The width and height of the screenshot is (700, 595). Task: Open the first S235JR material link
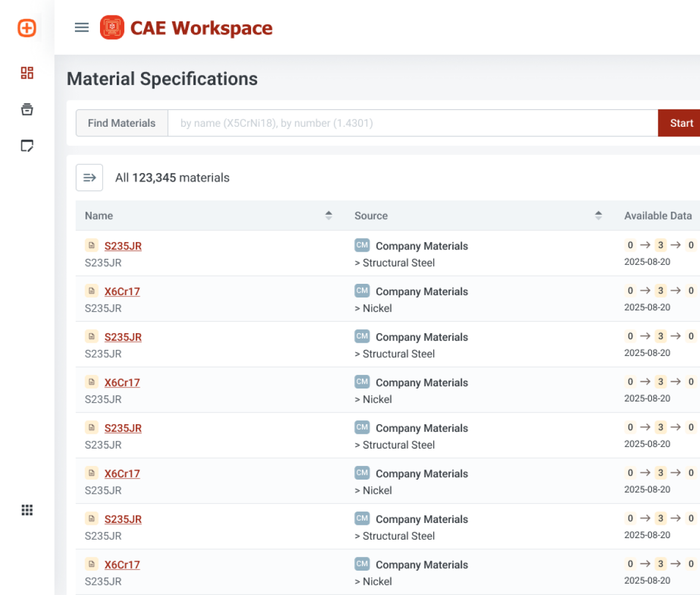(x=123, y=246)
